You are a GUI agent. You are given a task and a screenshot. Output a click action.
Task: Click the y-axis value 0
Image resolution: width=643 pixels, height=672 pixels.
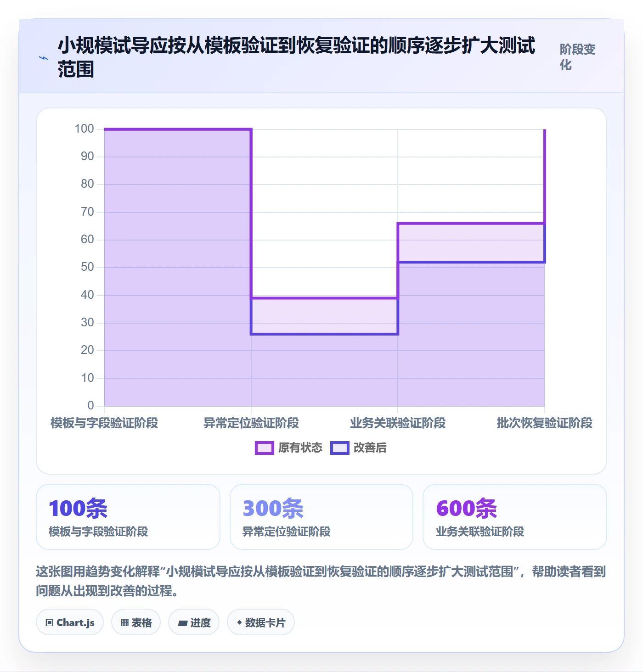pyautogui.click(x=91, y=406)
